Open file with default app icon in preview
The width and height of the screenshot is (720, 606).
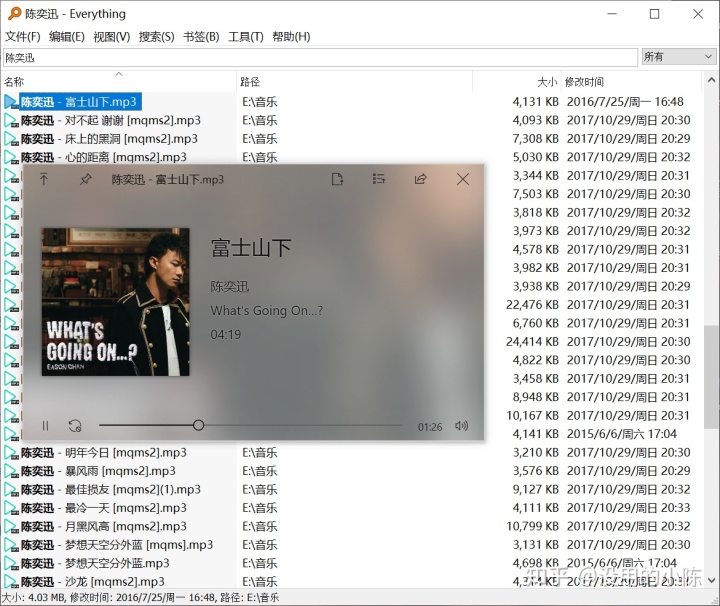coord(338,179)
